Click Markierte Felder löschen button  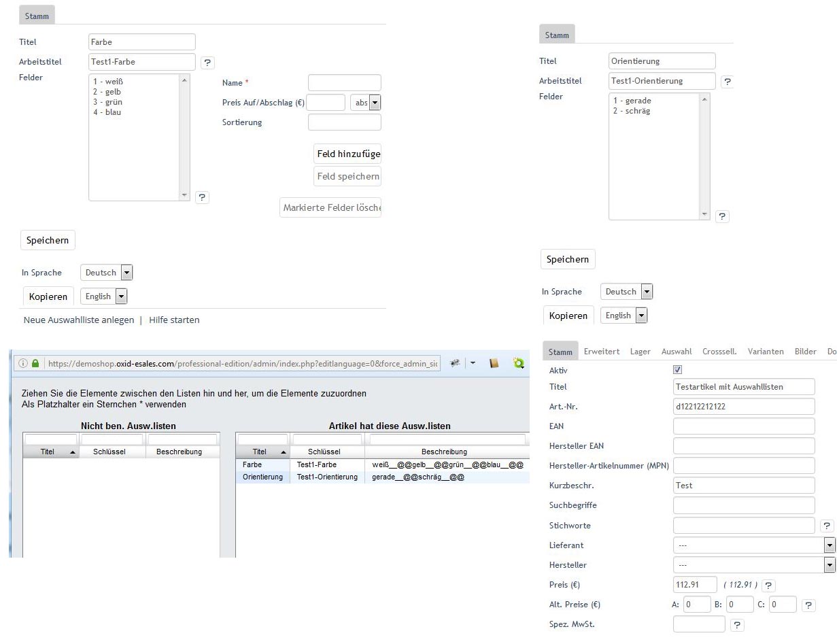(x=330, y=207)
